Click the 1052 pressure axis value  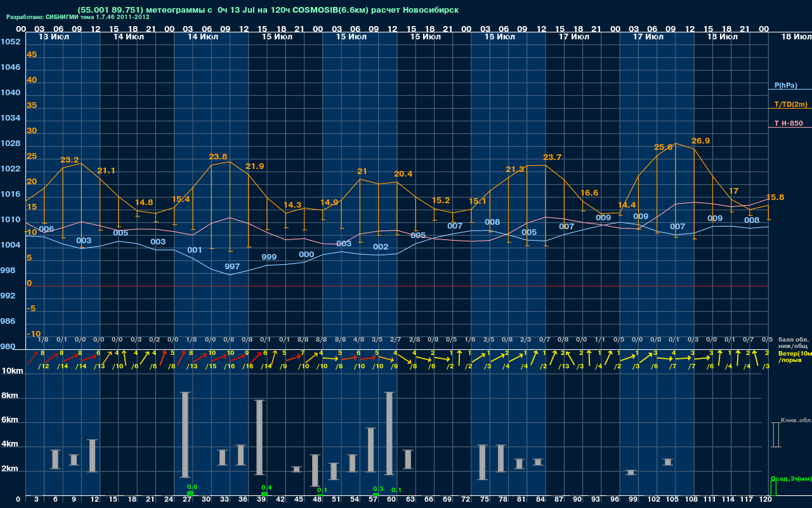[10, 42]
